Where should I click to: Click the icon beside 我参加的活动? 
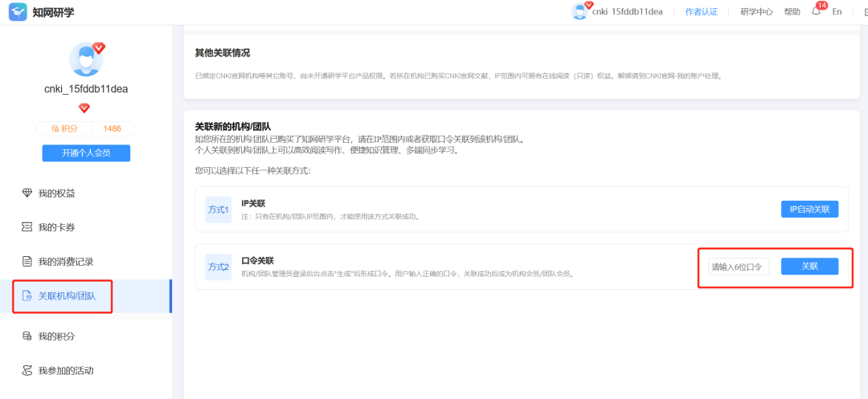pos(27,370)
